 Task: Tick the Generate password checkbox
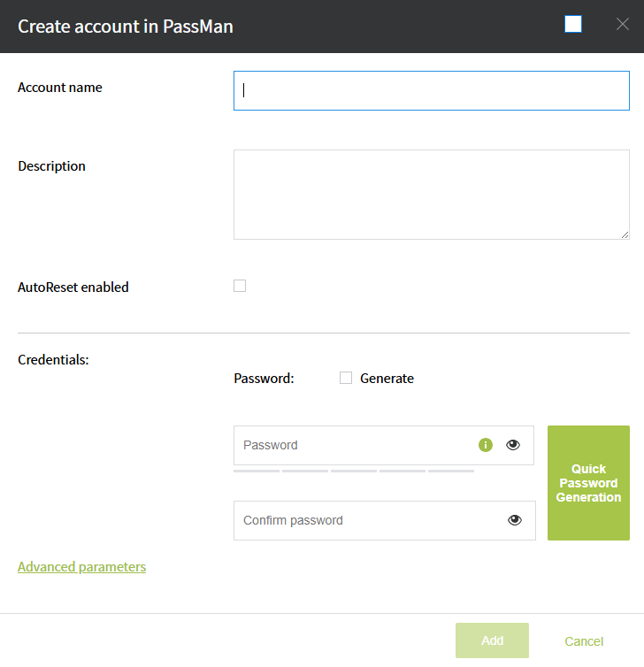point(346,378)
